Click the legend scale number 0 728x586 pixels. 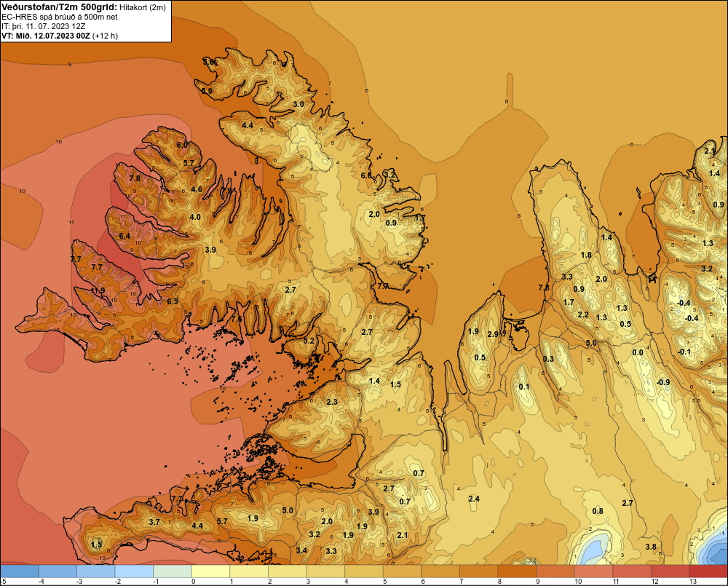[193, 582]
